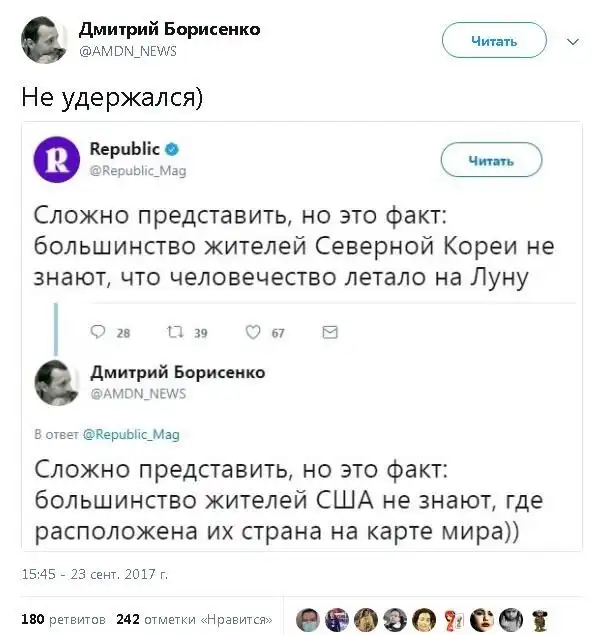
Task: Click the envelope direct message icon
Action: (x=330, y=332)
